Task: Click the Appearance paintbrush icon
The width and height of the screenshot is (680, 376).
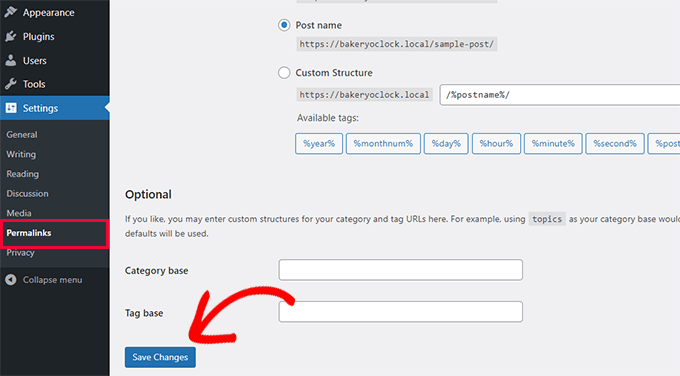Action: click(x=11, y=12)
